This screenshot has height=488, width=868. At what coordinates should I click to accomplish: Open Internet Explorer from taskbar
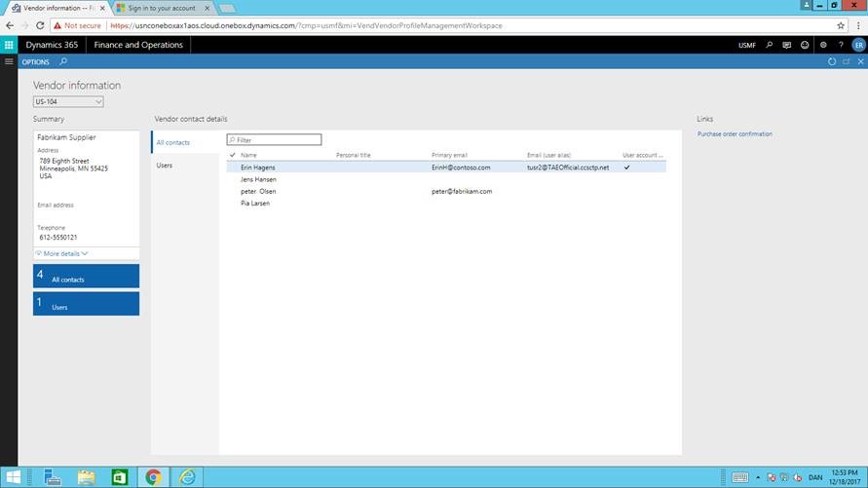187,477
